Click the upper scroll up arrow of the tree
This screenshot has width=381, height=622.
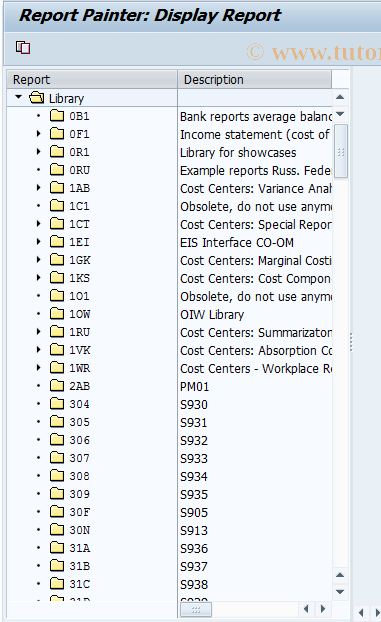(x=340, y=97)
